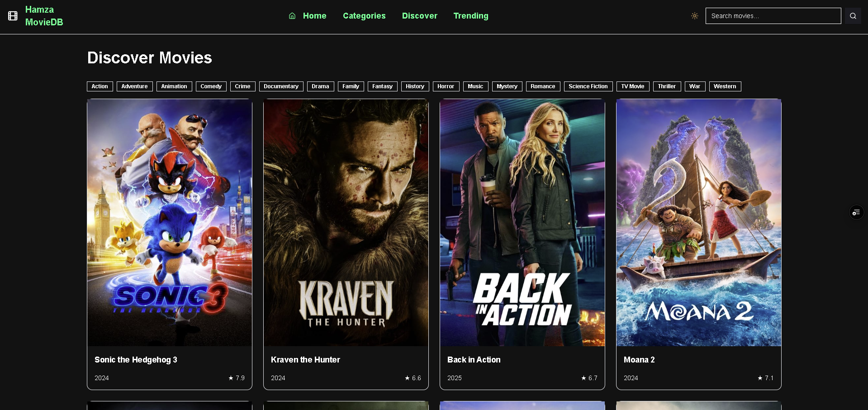Select the History genre tag
This screenshot has height=410, width=868.
coord(415,86)
